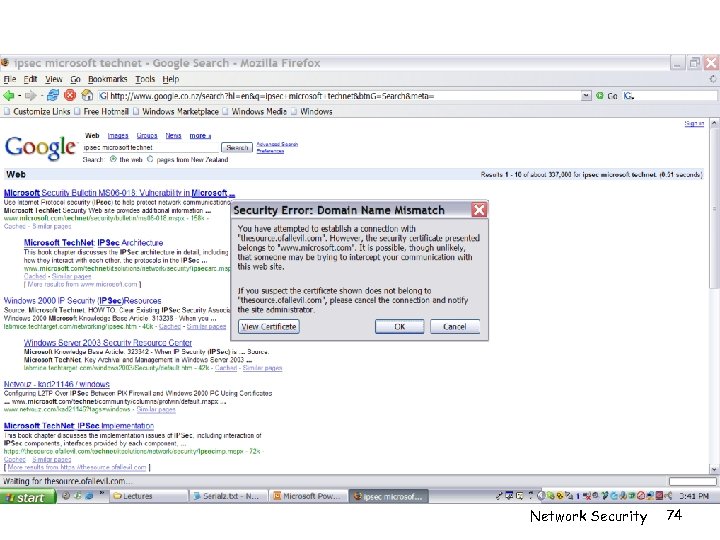Reload the page with the Refresh icon
The image size is (720, 540).
coord(53,95)
